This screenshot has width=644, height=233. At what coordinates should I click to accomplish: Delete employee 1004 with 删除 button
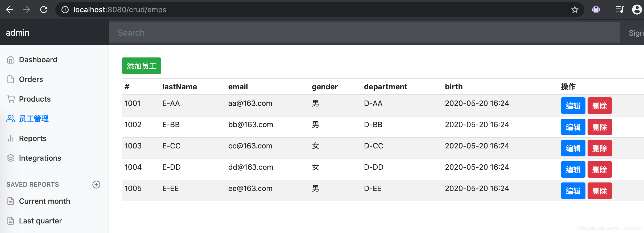point(600,169)
